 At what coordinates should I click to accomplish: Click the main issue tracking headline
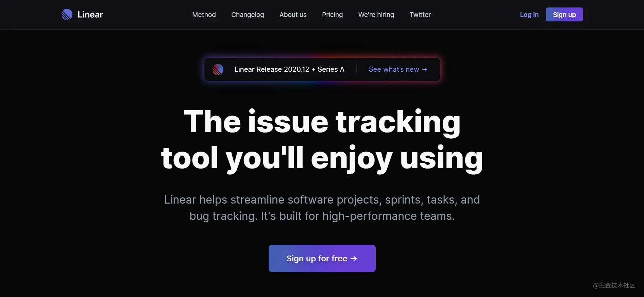[322, 139]
